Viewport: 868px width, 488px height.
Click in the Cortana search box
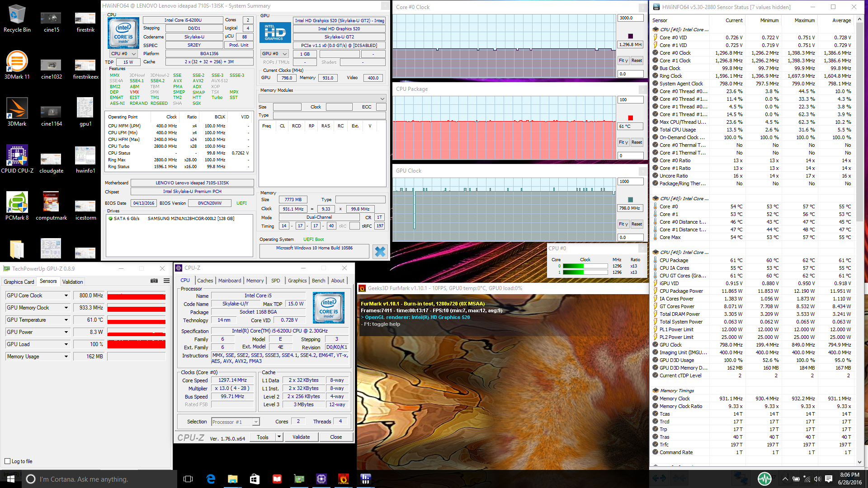pos(99,479)
